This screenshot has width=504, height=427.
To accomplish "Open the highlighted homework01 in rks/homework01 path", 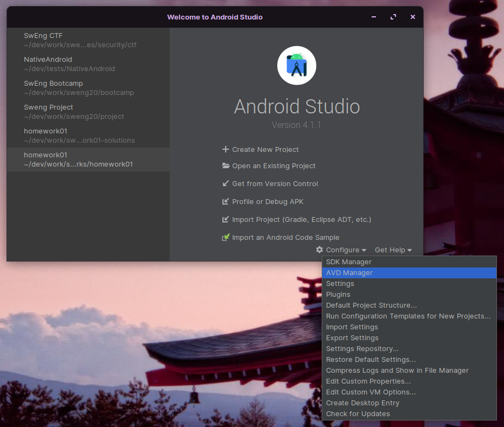I will 88,160.
